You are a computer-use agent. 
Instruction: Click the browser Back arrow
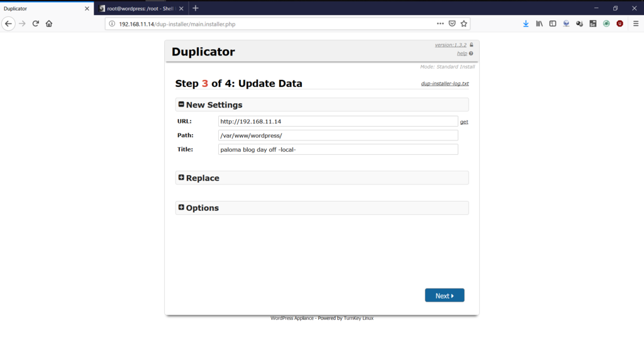coord(8,24)
